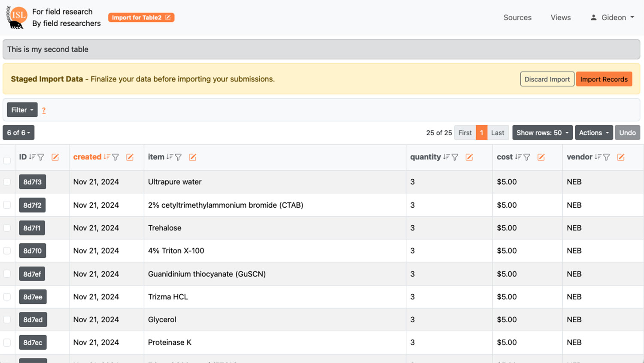Image resolution: width=644 pixels, height=363 pixels.
Task: Click the ISL logo icon
Action: coord(17,17)
